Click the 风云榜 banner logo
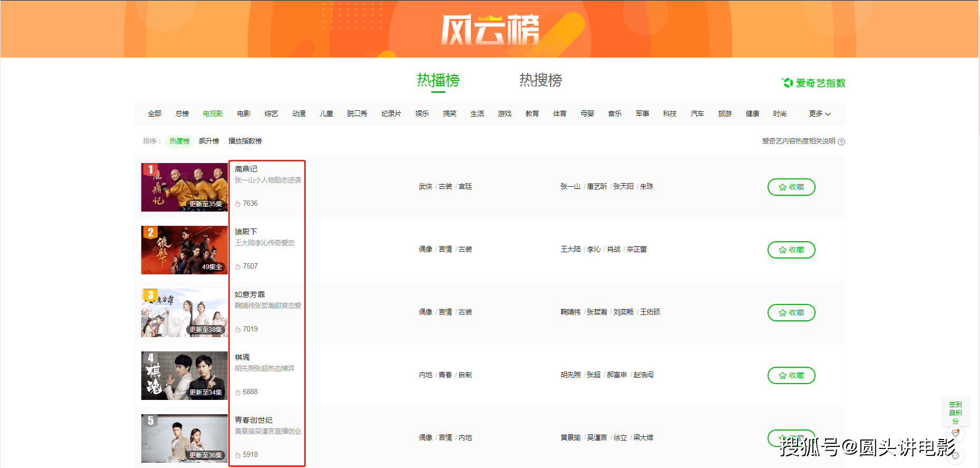980x468 pixels. 490,30
